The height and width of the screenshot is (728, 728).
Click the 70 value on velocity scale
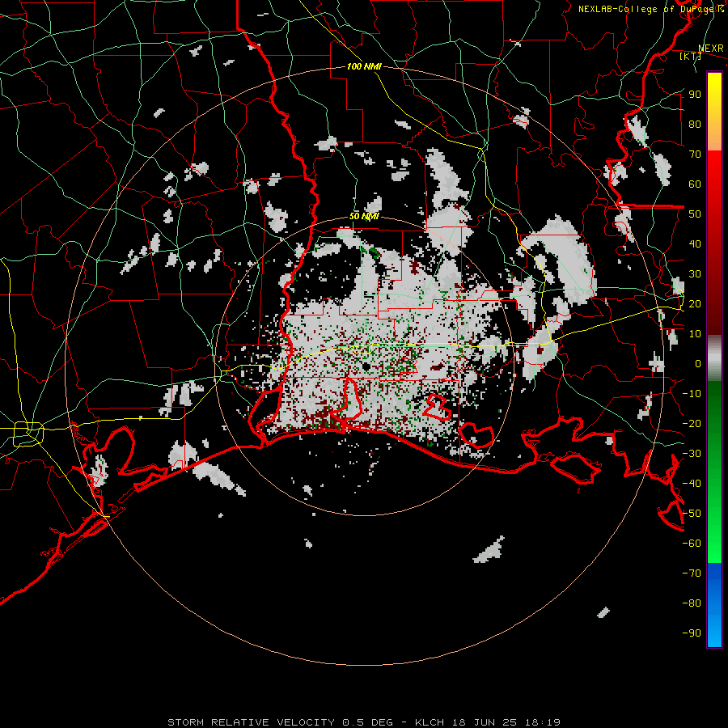point(695,154)
